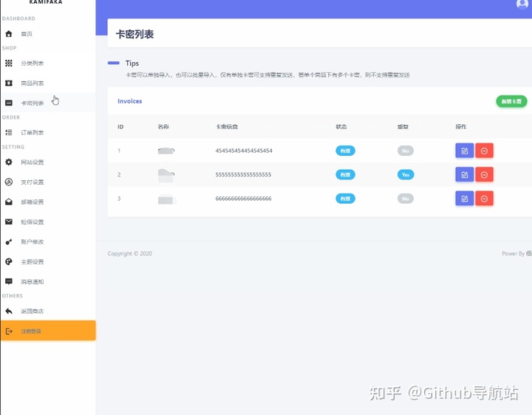
Task: Click the user avatar icon in header
Action: pyautogui.click(x=522, y=4)
